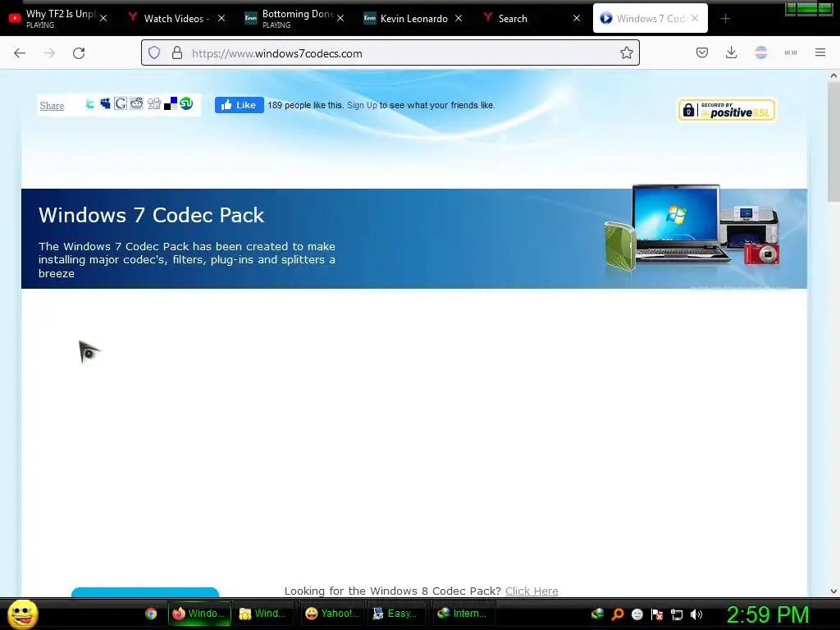Open the red flag security tray icon
This screenshot has height=630, width=840.
[x=657, y=614]
